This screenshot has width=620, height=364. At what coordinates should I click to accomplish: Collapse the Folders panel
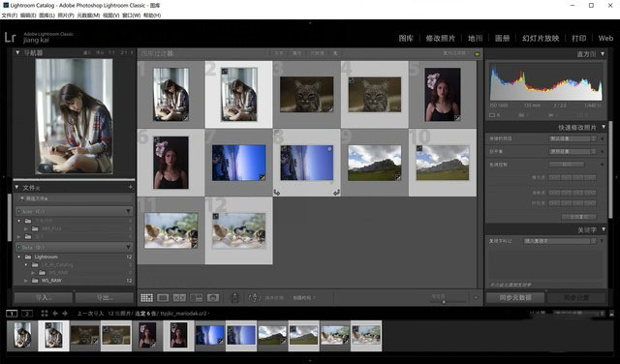click(x=17, y=187)
